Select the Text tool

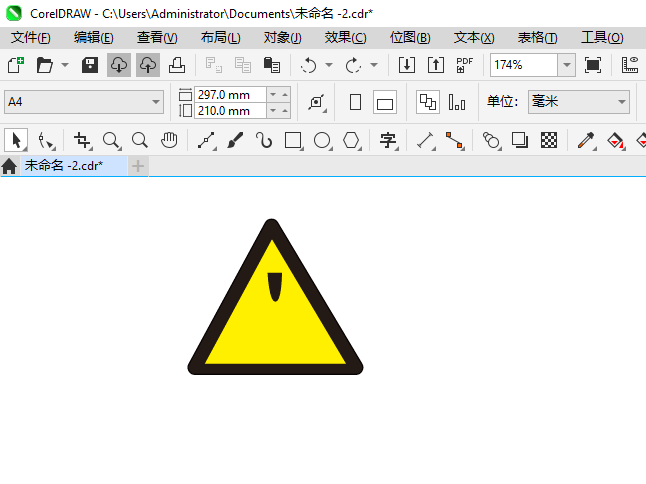point(388,140)
